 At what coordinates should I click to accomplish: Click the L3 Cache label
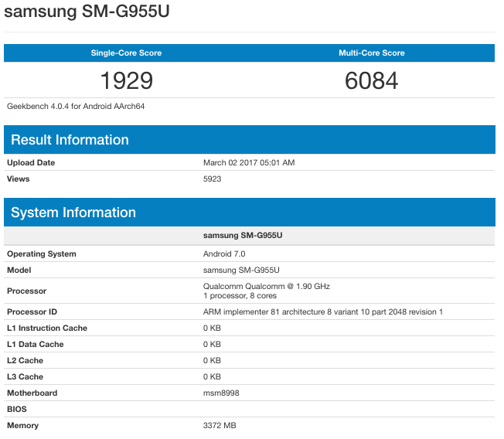point(25,376)
